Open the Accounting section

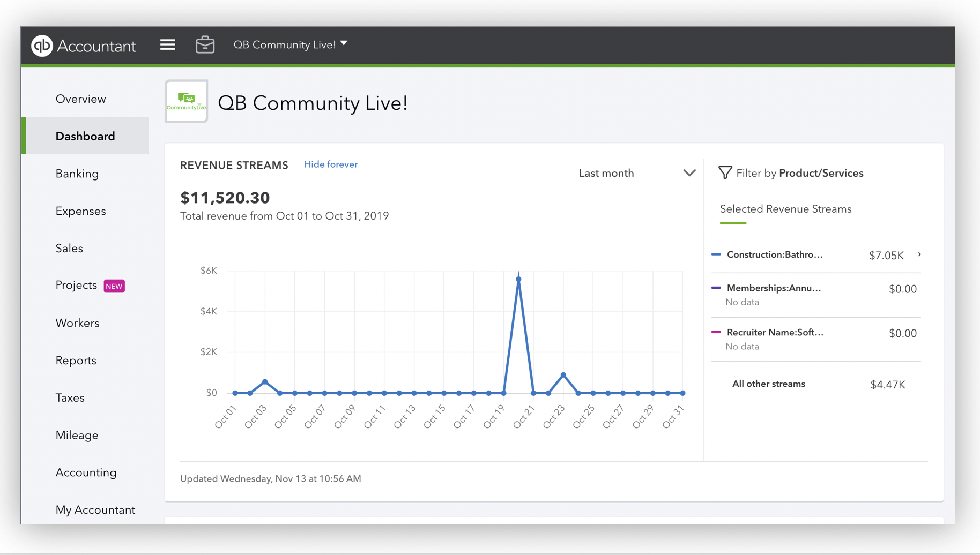pyautogui.click(x=86, y=472)
